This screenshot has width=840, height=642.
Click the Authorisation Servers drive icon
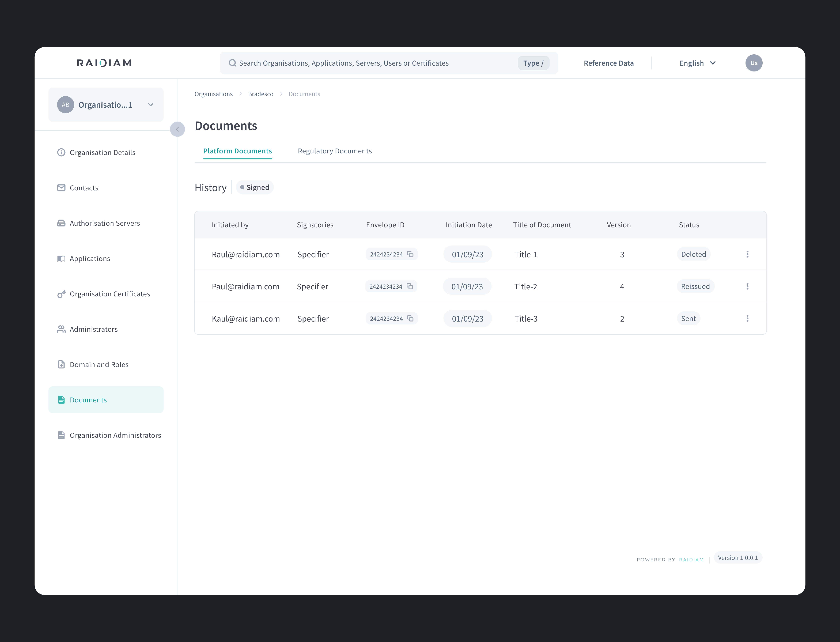tap(61, 223)
